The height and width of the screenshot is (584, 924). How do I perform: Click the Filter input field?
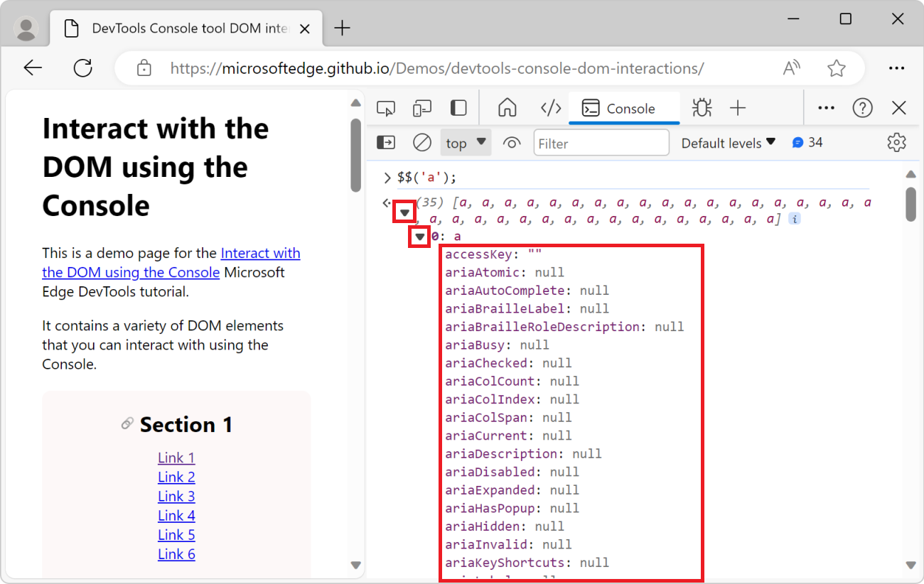click(x=601, y=142)
